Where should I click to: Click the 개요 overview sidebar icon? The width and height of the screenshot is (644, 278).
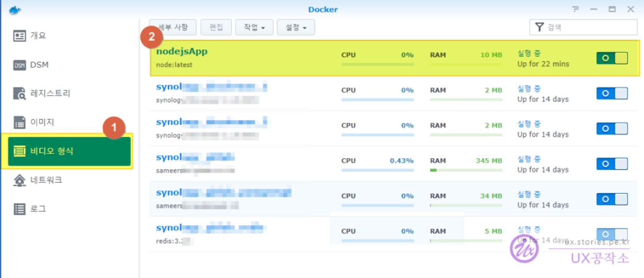[19, 36]
